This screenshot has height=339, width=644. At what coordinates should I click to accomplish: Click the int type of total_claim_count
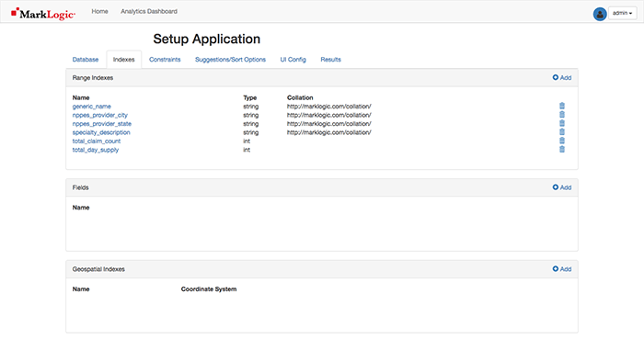coord(247,141)
